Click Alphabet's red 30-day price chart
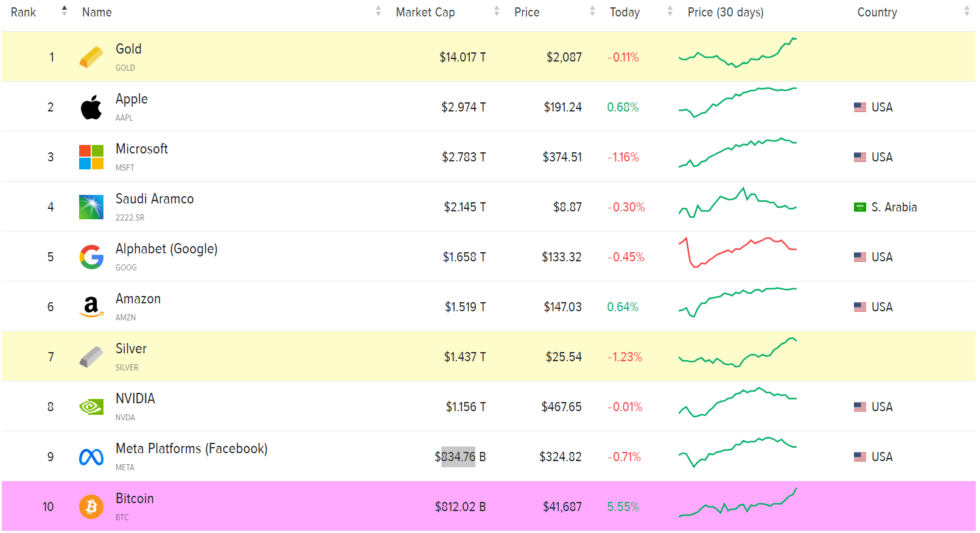Image resolution: width=980 pixels, height=533 pixels. (x=738, y=252)
